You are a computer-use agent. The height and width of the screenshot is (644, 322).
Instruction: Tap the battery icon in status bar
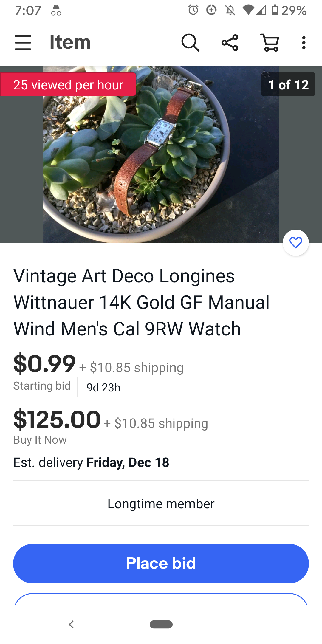(x=275, y=10)
